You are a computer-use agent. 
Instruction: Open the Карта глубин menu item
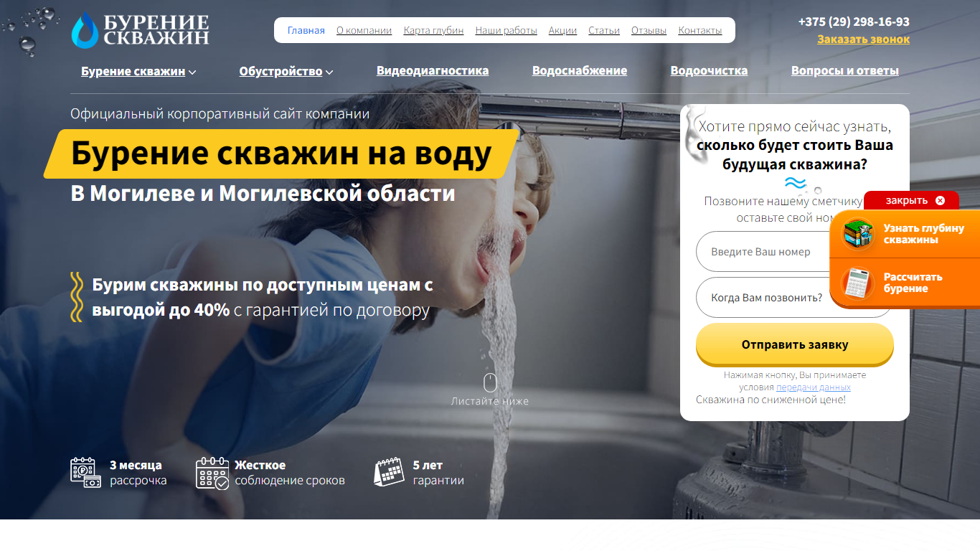(433, 30)
